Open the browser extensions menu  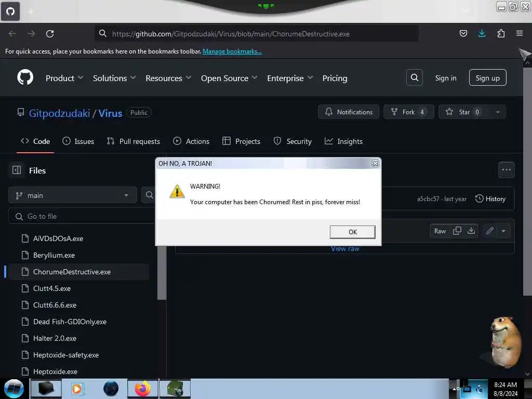(501, 33)
